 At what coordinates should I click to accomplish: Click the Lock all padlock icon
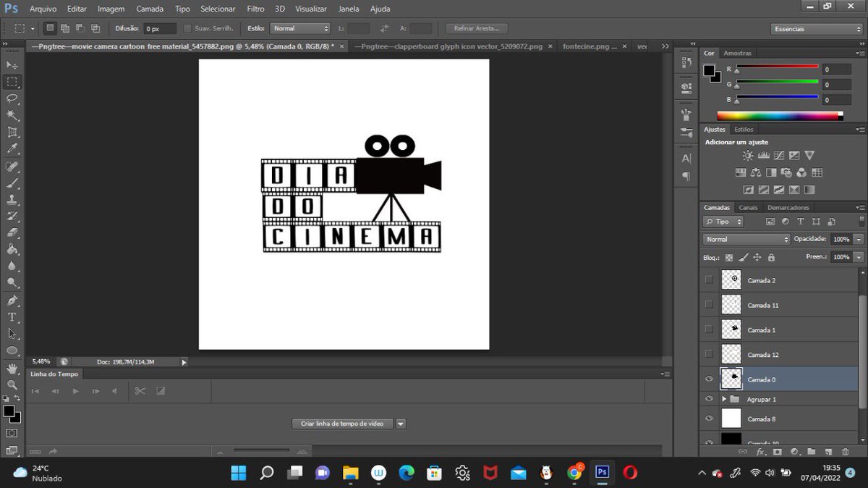[x=771, y=257]
